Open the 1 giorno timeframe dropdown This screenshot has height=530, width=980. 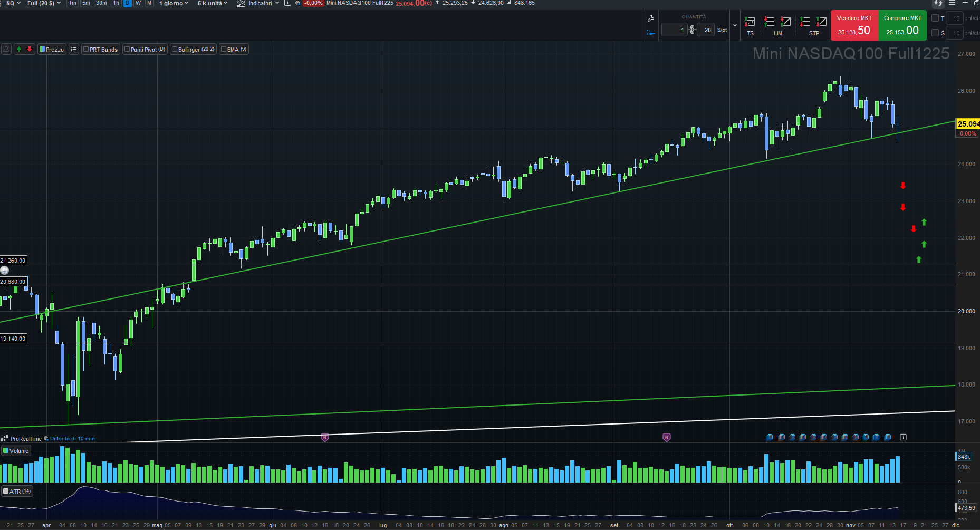(x=174, y=3)
